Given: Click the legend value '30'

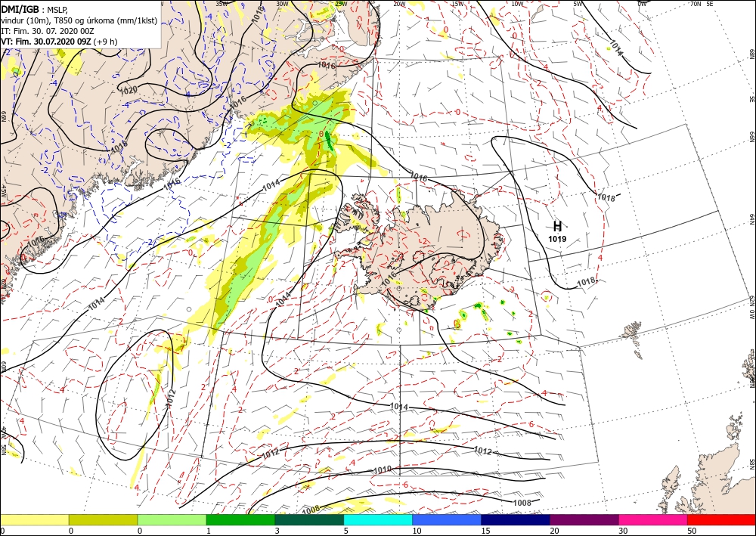Looking at the screenshot, I should point(622,531).
